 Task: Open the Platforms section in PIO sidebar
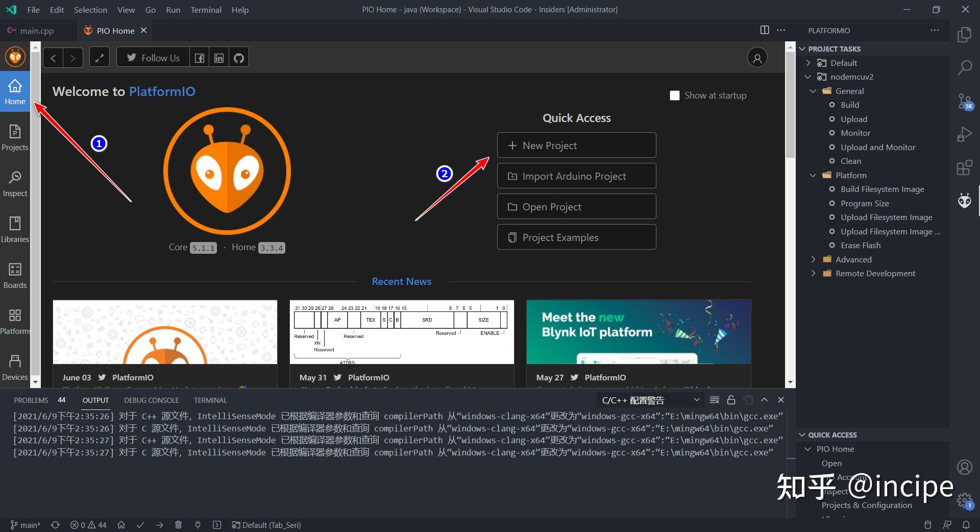(15, 322)
